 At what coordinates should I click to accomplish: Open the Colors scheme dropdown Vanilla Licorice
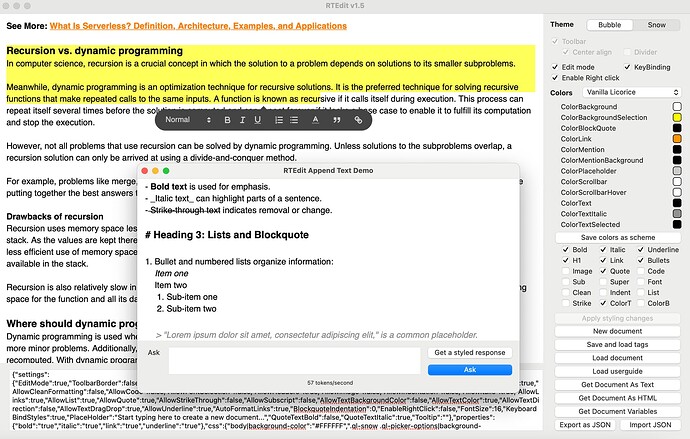point(631,92)
